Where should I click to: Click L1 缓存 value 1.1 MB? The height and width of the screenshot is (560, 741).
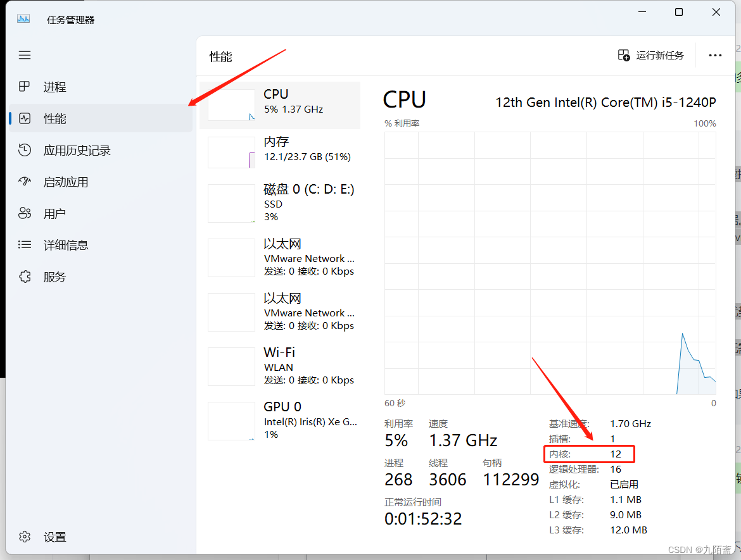click(x=626, y=499)
